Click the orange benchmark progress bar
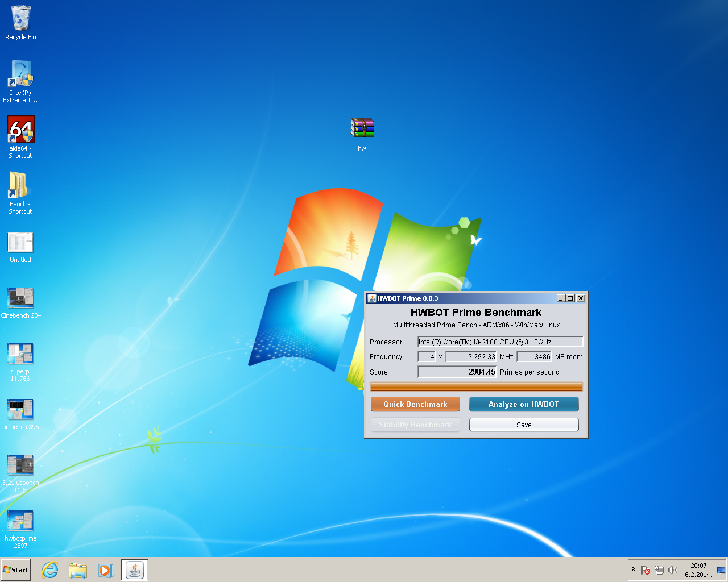 tap(477, 387)
